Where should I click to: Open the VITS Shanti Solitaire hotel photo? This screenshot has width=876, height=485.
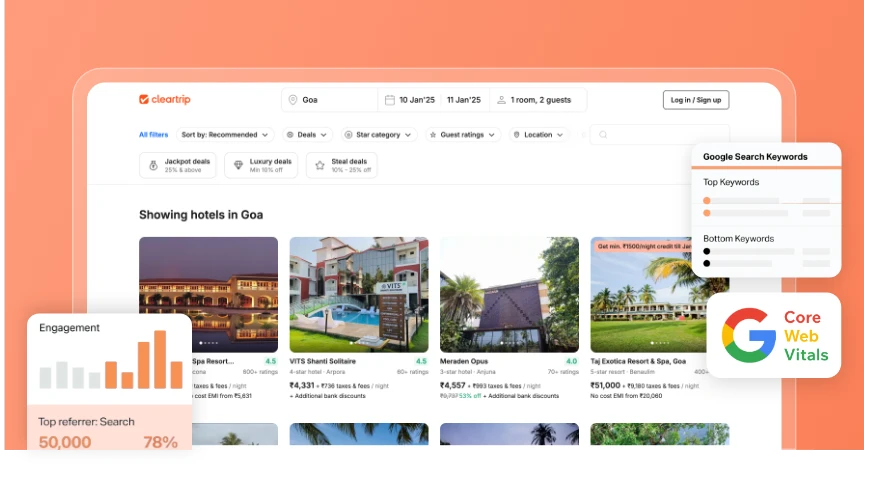(359, 294)
